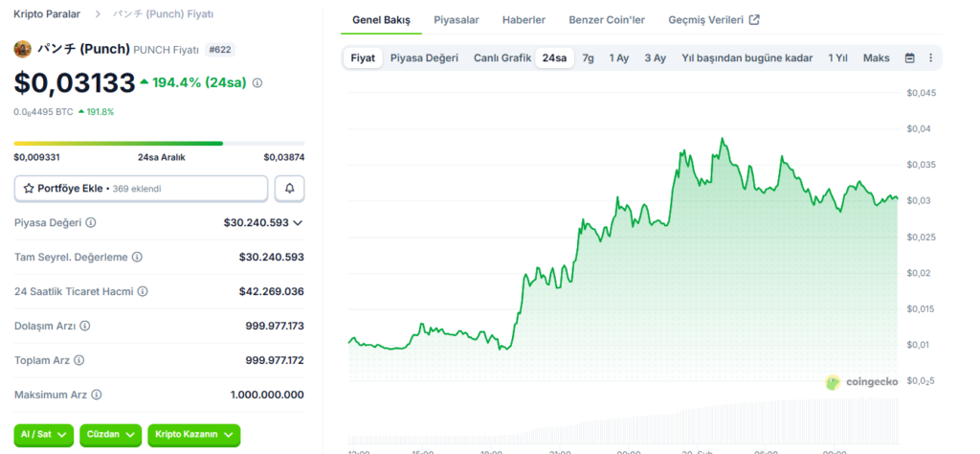This screenshot has height=454, width=980.
Task: Go to Kripto Paralar breadcrumb link
Action: [47, 14]
